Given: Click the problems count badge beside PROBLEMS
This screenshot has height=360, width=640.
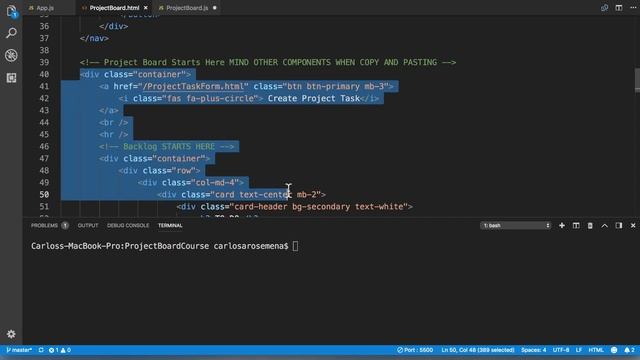Looking at the screenshot, I should (x=65, y=225).
